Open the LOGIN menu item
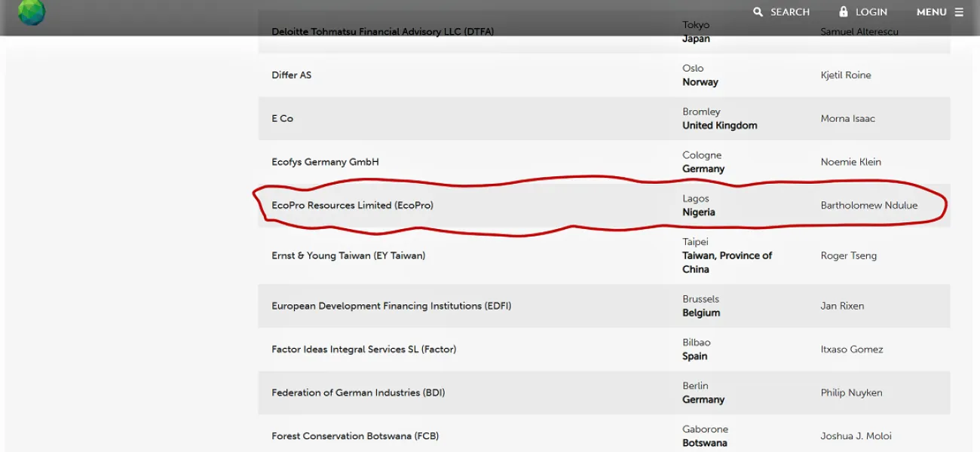 point(872,11)
